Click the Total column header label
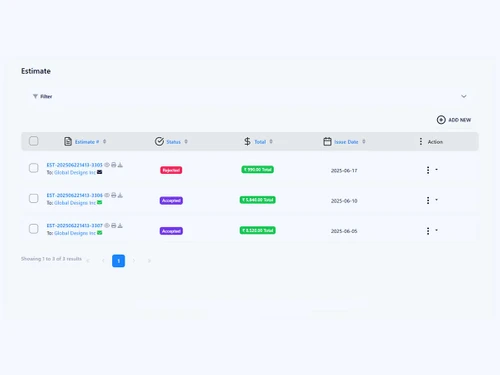This screenshot has height=375, width=500. pyautogui.click(x=260, y=142)
